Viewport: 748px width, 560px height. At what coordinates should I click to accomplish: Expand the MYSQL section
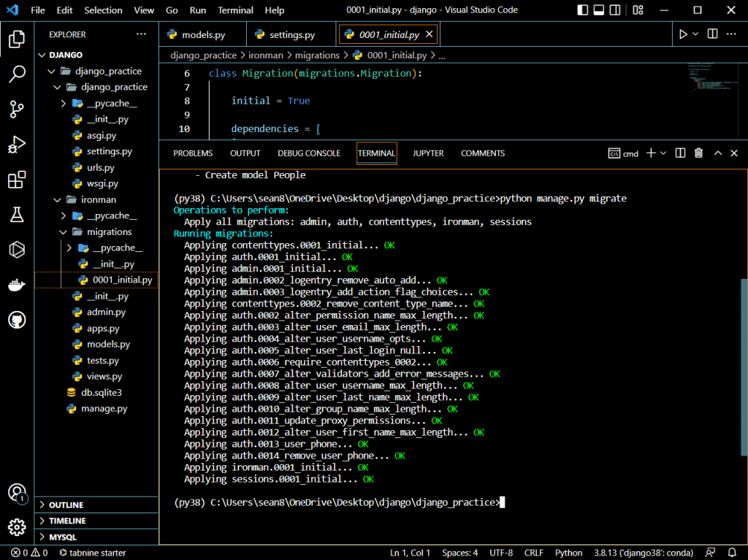coord(96,537)
